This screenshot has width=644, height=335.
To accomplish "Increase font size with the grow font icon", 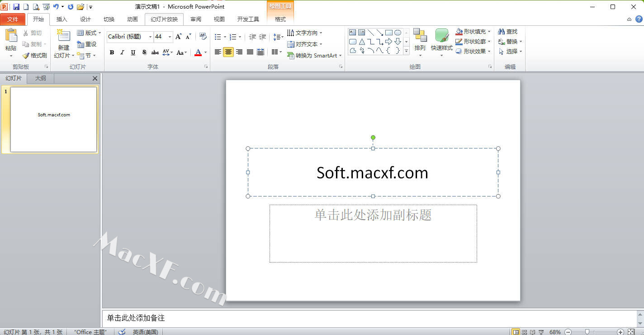I will [x=179, y=37].
